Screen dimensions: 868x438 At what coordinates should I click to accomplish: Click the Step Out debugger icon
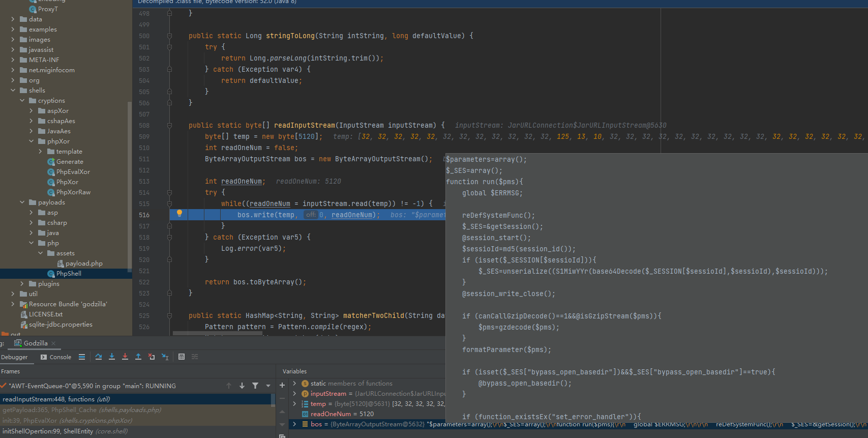[138, 357]
